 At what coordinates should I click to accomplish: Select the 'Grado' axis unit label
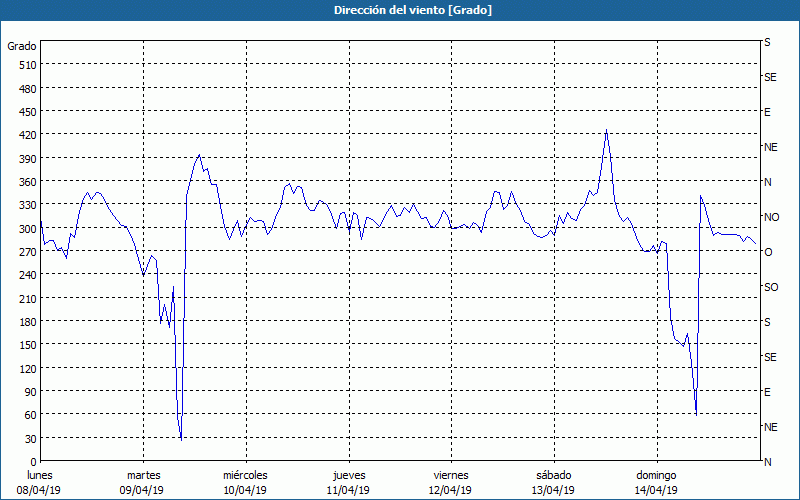pyautogui.click(x=22, y=46)
